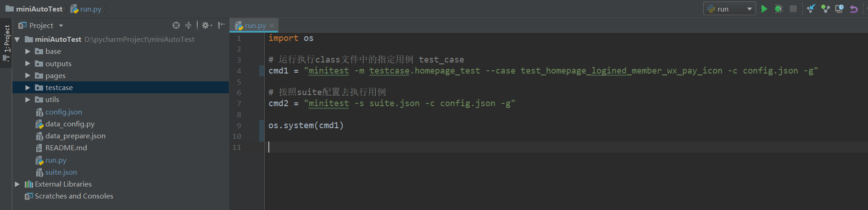Viewport: 868px width, 210px height.
Task: Open the Show History clock icon
Action: [x=840, y=9]
